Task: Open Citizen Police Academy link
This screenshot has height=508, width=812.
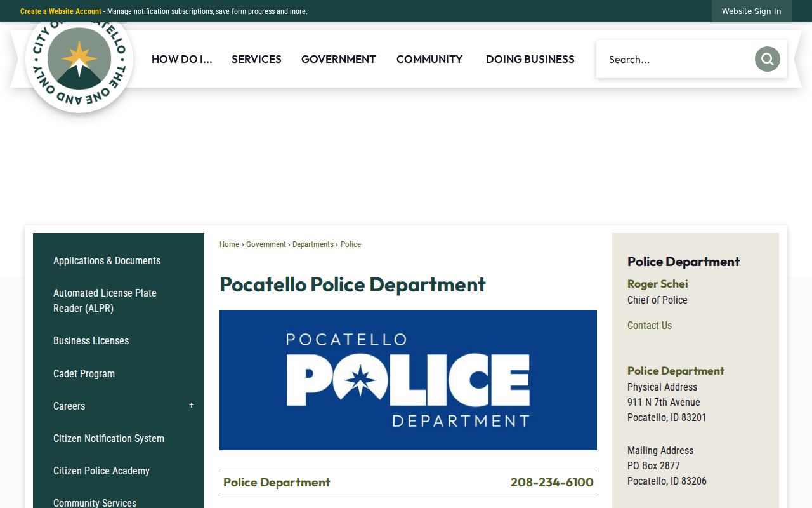Action: click(x=119, y=471)
